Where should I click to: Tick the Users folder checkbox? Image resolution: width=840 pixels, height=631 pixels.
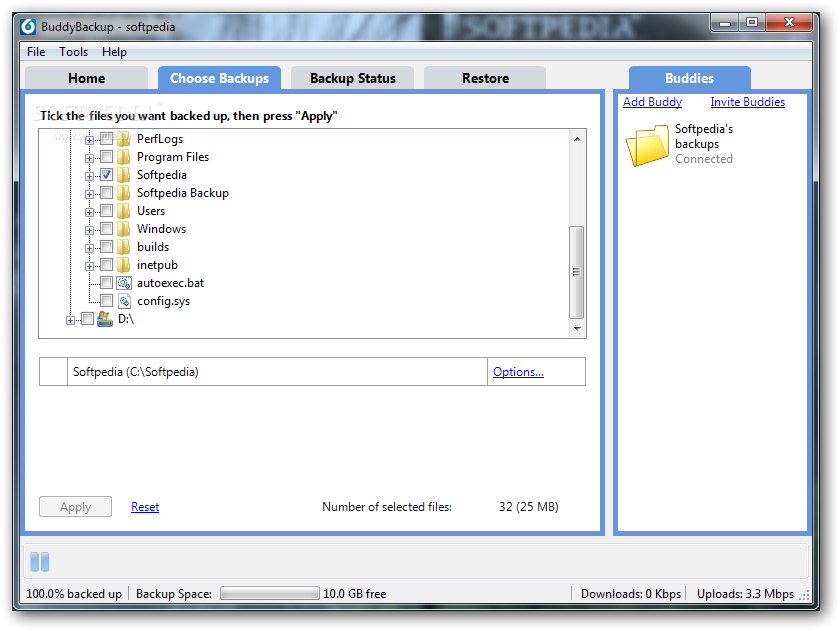[107, 211]
